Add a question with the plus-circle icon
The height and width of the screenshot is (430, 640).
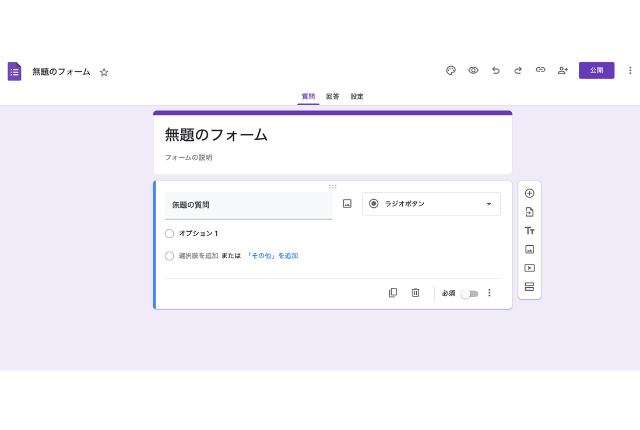(x=529, y=193)
